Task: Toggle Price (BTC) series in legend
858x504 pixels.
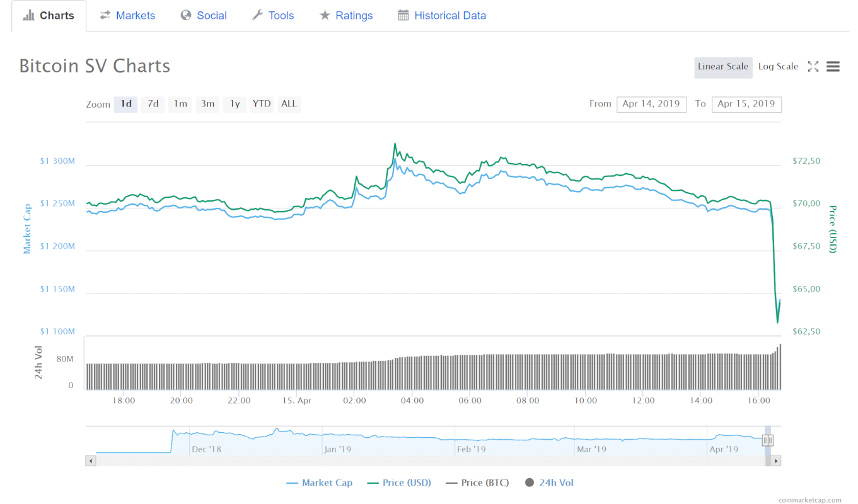Action: 477,483
